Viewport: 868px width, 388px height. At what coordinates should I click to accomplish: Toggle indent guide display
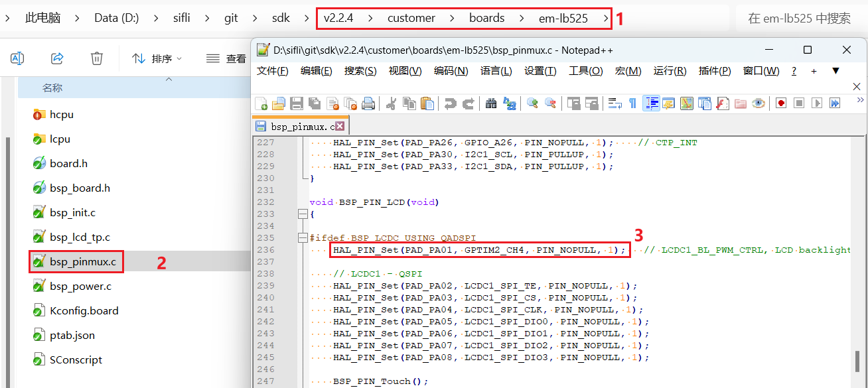point(651,103)
